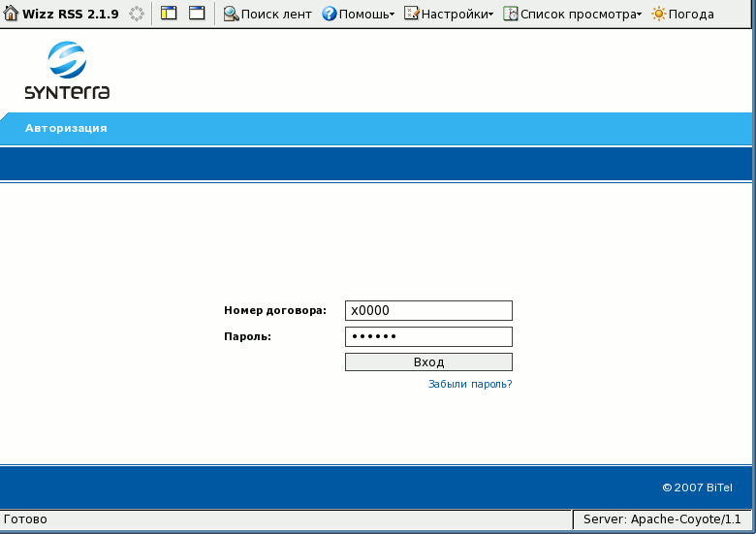The image size is (756, 534).
Task: Click the Настройки settings icon
Action: pos(411,14)
